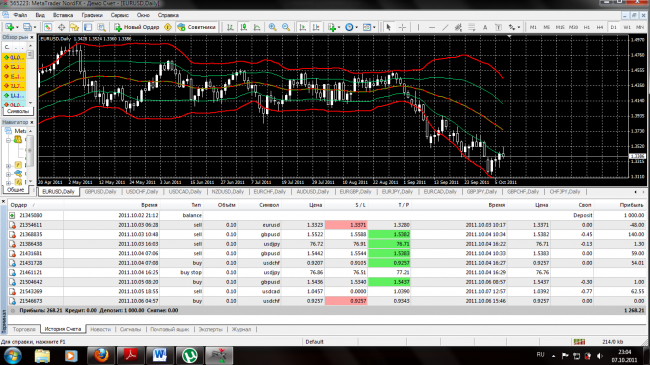650x365 pixels.
Task: Select the equidistant channel tool
Action: point(458,27)
